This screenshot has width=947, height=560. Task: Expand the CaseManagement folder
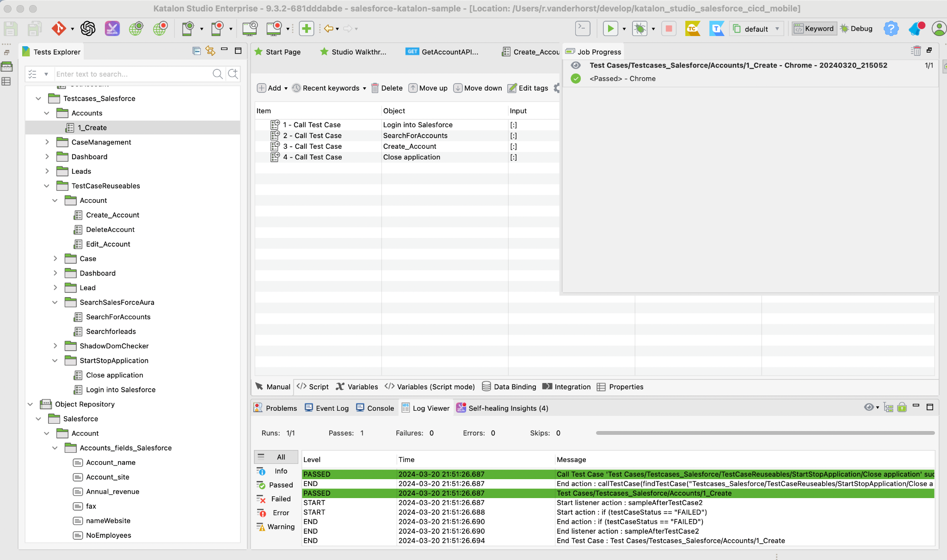tap(47, 142)
